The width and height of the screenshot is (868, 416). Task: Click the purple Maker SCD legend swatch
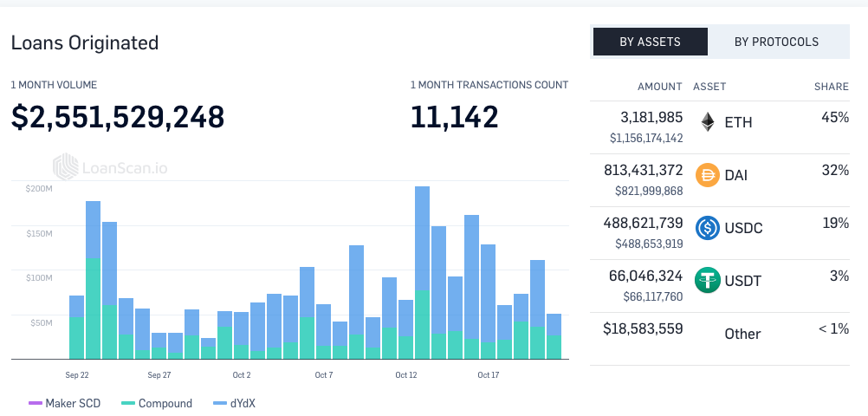coord(36,403)
